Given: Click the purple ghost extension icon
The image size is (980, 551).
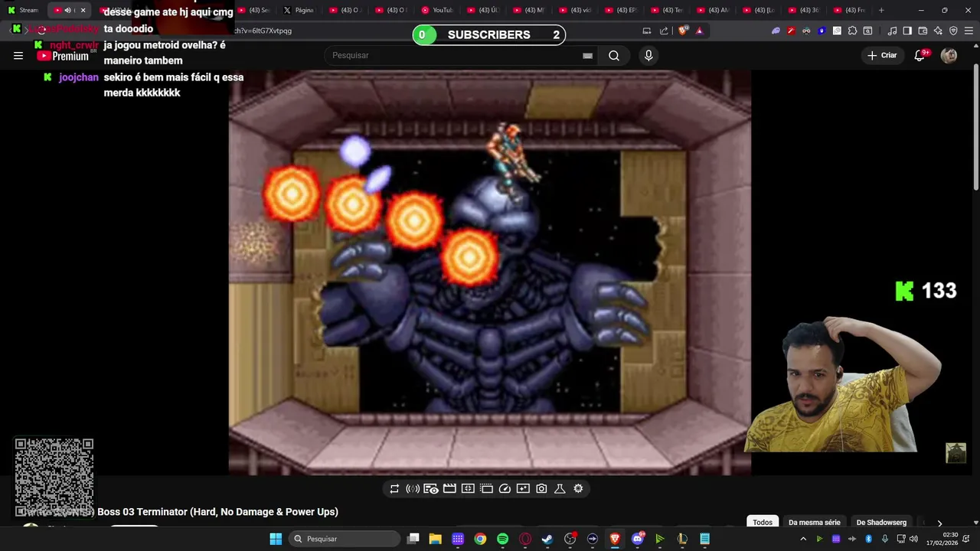Looking at the screenshot, I should (776, 31).
